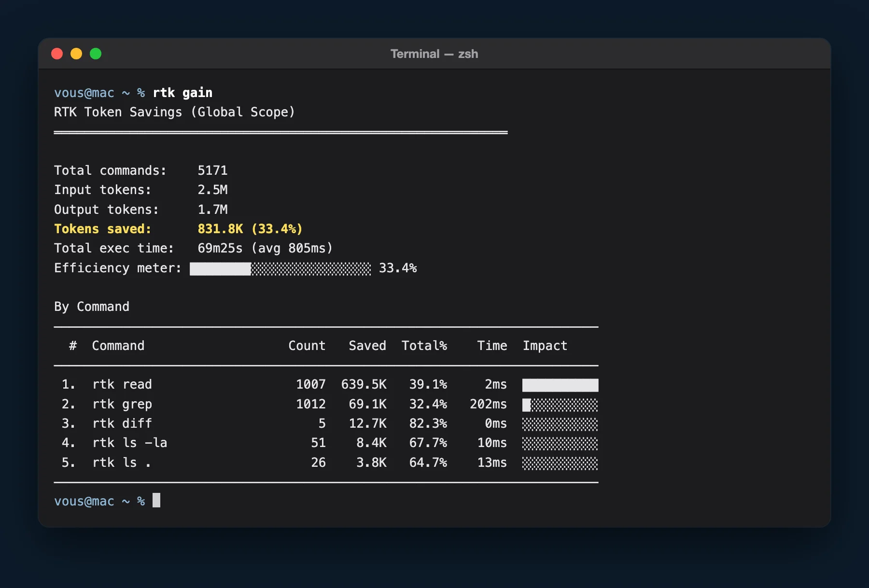Click the 202ms time value
The height and width of the screenshot is (588, 869).
489,404
